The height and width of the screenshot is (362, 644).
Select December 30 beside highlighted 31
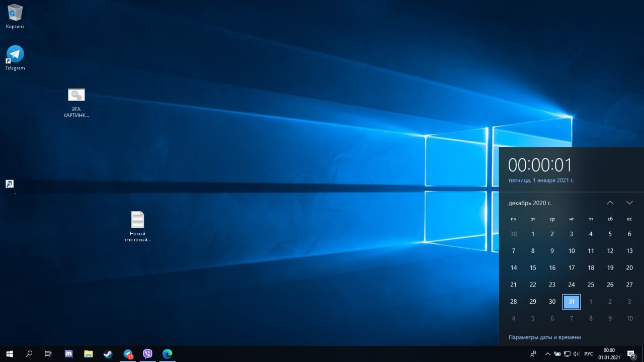pyautogui.click(x=552, y=302)
